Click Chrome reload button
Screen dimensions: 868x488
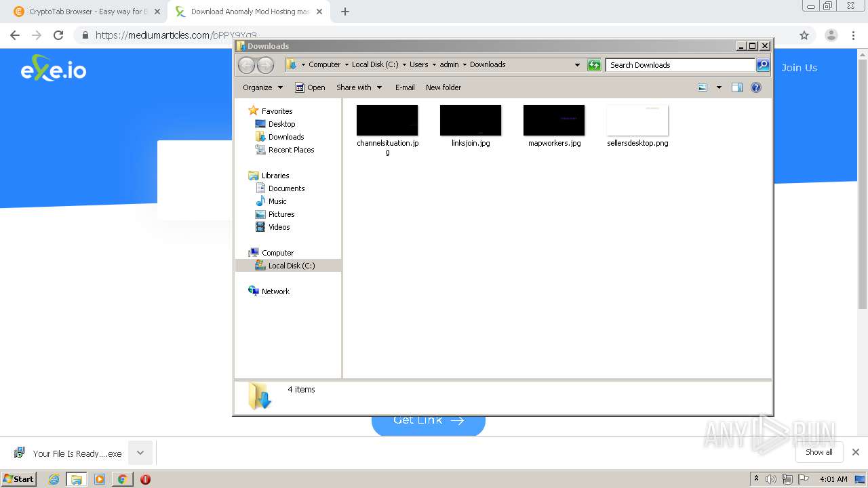58,35
